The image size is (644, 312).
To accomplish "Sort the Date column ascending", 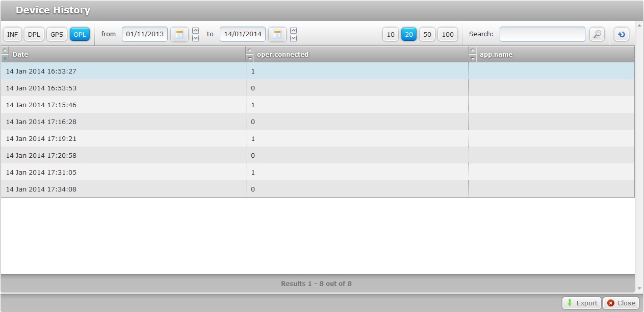I will (4, 51).
